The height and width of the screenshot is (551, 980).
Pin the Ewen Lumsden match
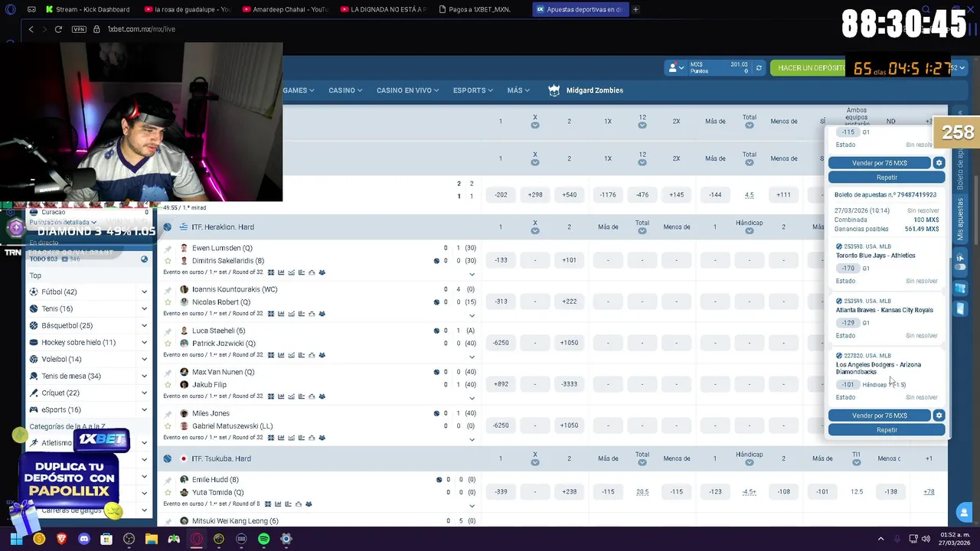click(x=168, y=248)
